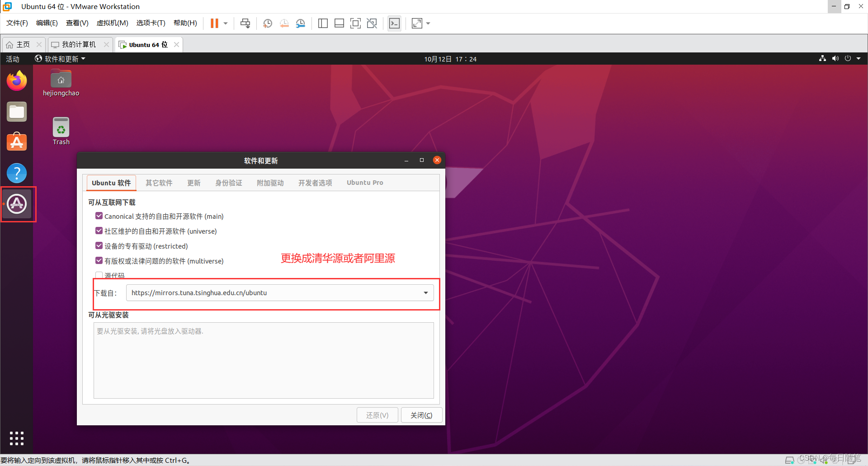Image resolution: width=868 pixels, height=466 pixels.
Task: Toggle the restricted drivers checkbox
Action: (99, 246)
